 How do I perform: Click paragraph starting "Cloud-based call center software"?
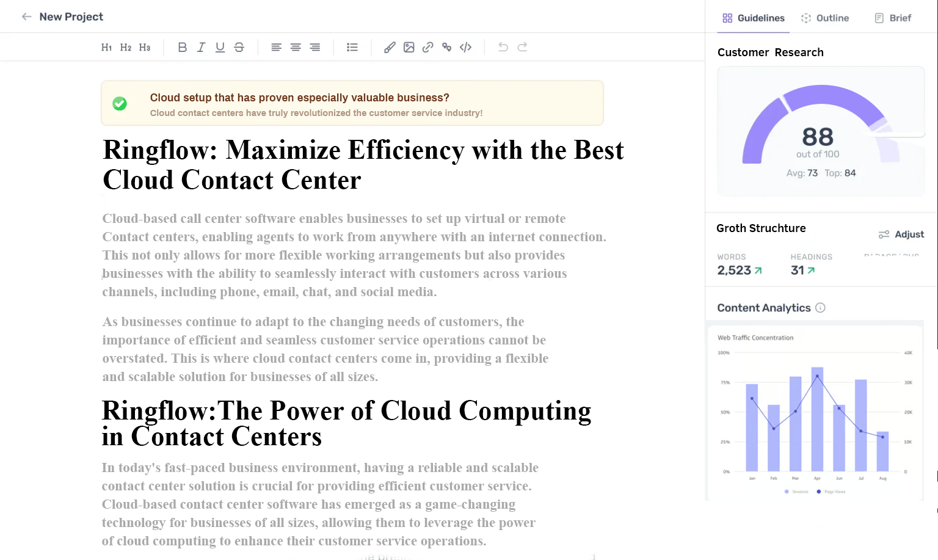[x=354, y=255]
